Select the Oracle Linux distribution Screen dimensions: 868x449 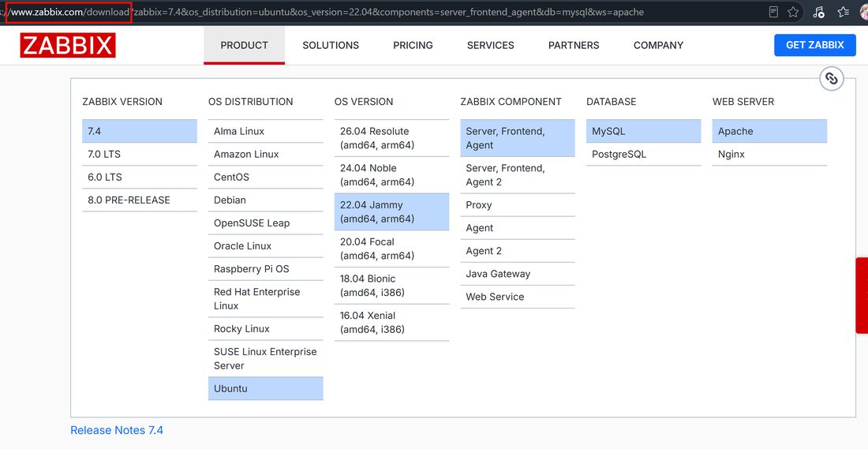(x=266, y=246)
